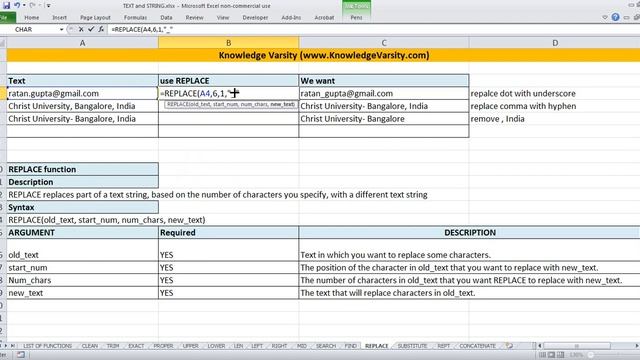
Task: Select cell with ratan.gupta@gmail.com
Action: click(x=82, y=93)
